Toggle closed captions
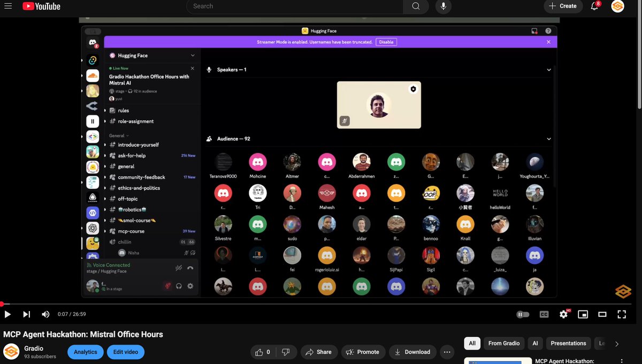 [544, 314]
